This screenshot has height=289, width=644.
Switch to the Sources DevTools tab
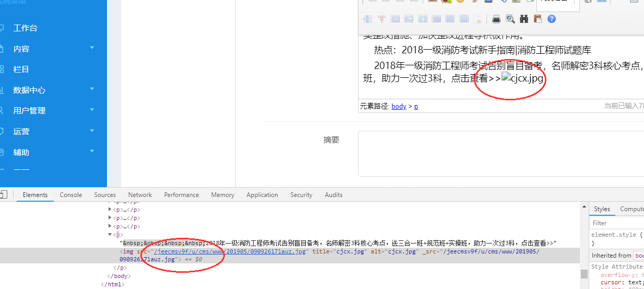coord(105,195)
